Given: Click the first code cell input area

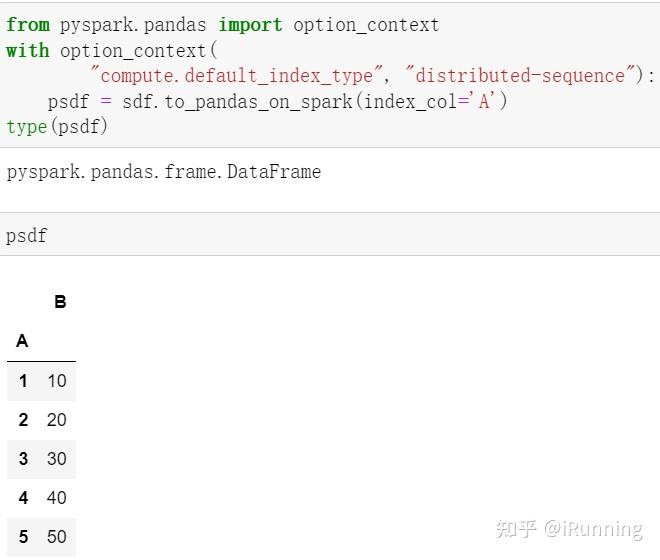Looking at the screenshot, I should point(330,75).
